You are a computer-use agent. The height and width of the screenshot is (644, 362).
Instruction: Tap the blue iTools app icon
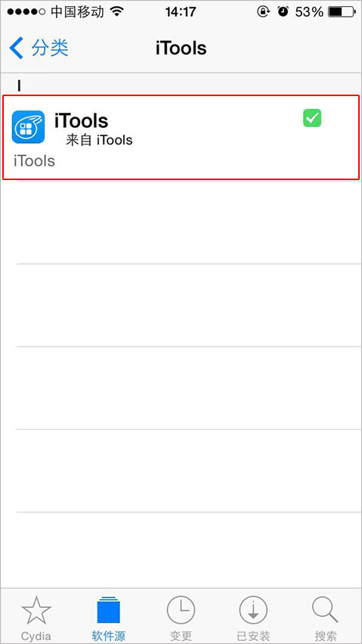(x=28, y=127)
